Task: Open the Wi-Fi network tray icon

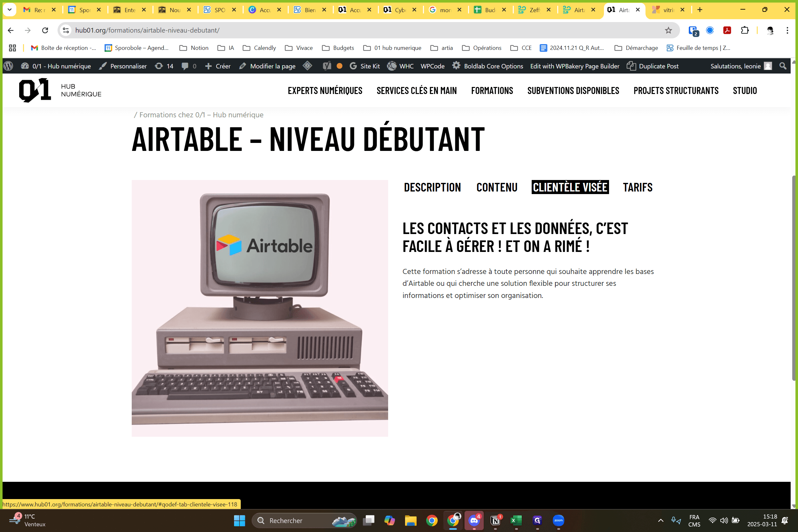Action: point(712,520)
